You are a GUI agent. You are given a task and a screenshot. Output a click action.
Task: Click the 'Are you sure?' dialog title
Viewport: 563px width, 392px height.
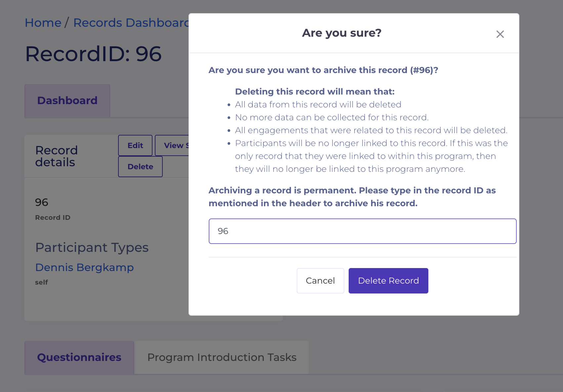341,33
